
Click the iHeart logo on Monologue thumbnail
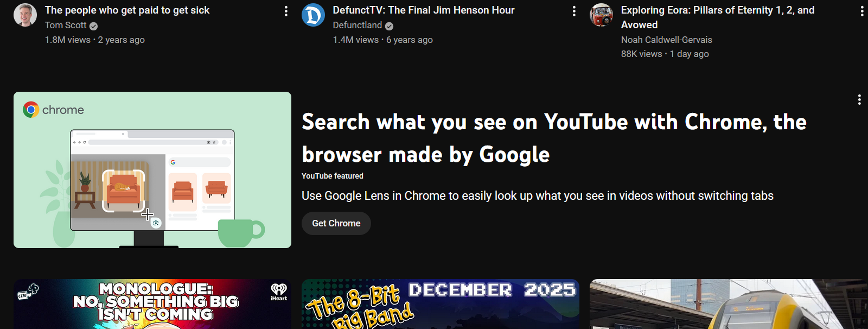pyautogui.click(x=279, y=292)
